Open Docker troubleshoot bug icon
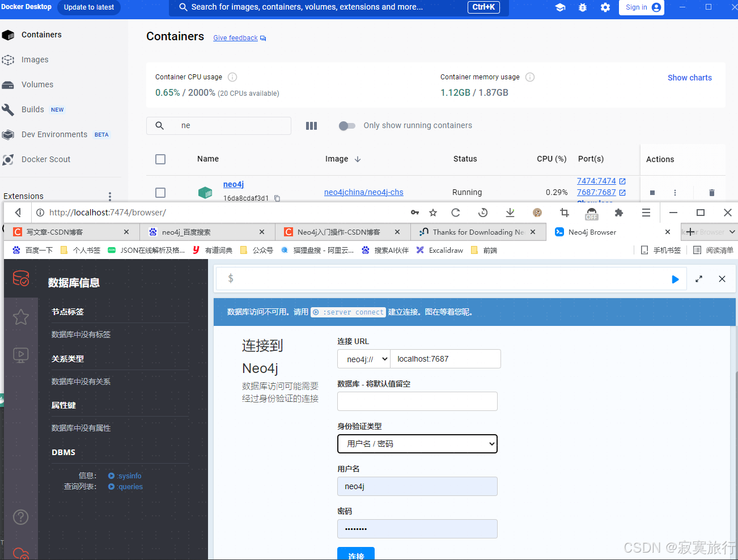 (x=583, y=7)
